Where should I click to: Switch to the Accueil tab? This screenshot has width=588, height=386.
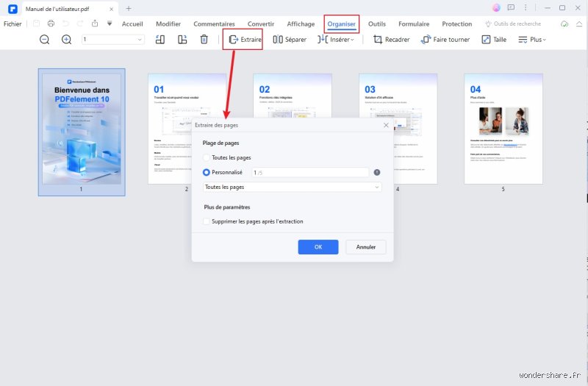[x=132, y=24]
